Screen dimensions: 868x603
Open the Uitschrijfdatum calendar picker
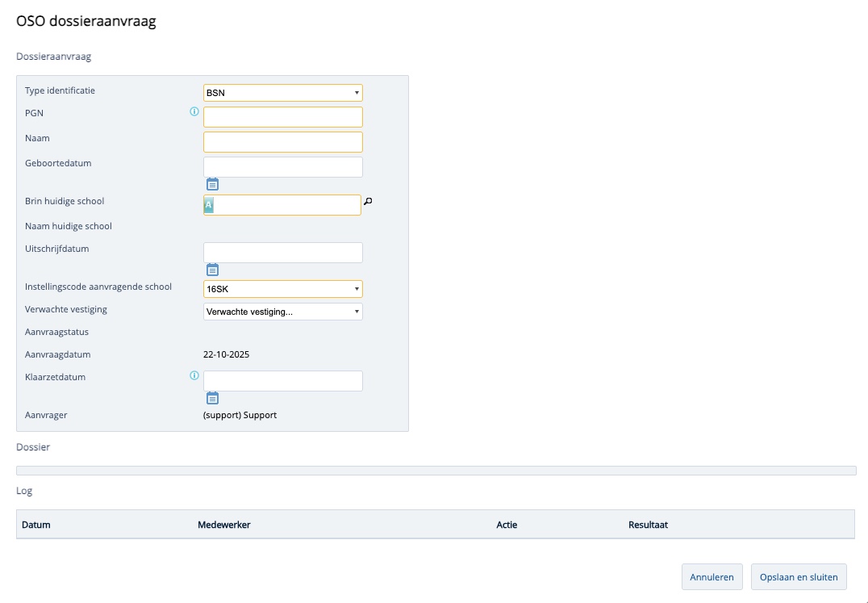pyautogui.click(x=213, y=270)
